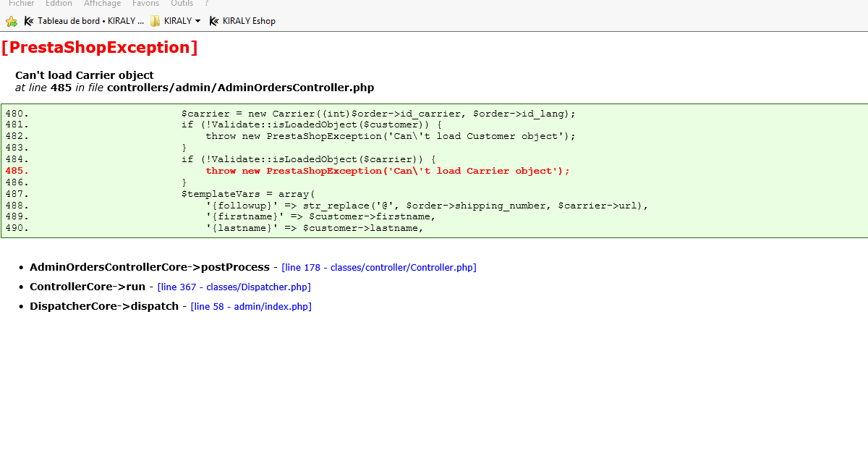Click code line 488 with {followup}
This screenshot has width=868, height=456.
point(427,206)
